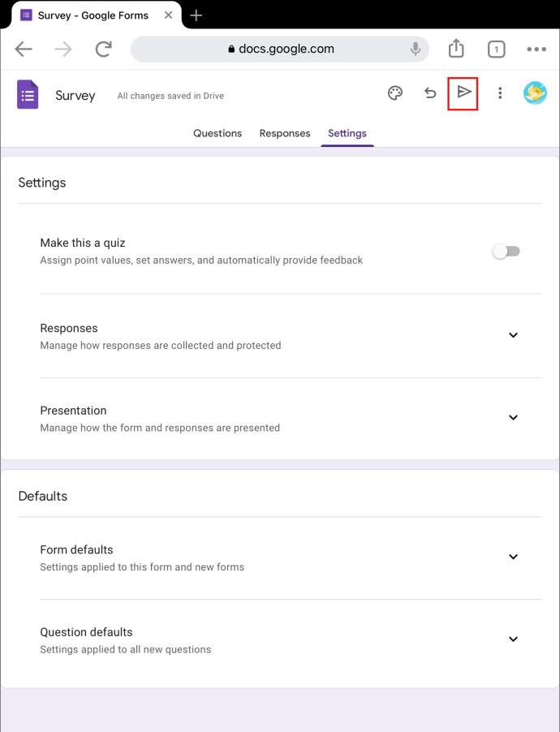Switch to the Questions tab
The image size is (560, 732).
click(218, 133)
